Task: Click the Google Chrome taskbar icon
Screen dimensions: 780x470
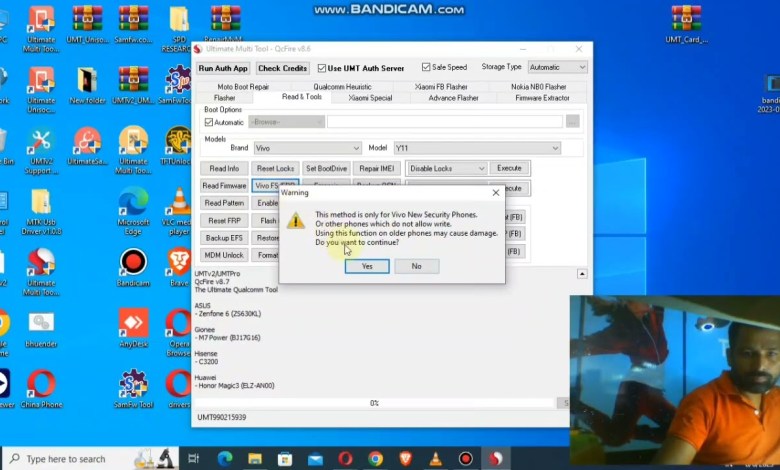Action: pos(375,458)
